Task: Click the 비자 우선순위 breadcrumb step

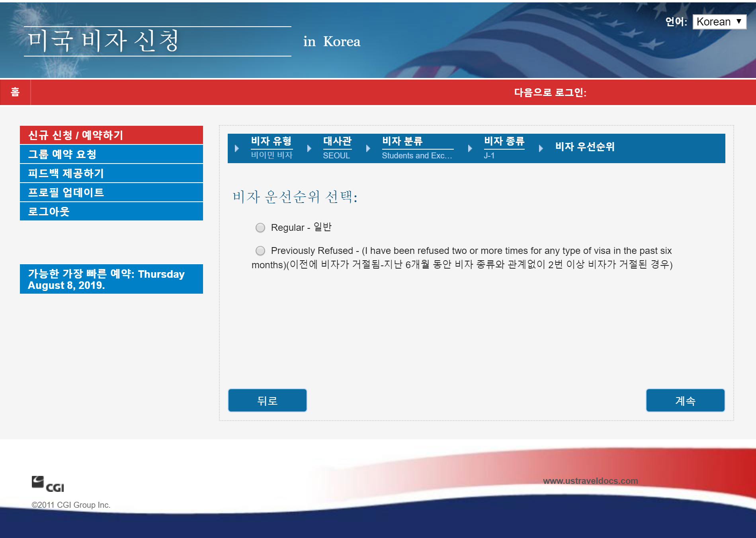Action: [585, 147]
